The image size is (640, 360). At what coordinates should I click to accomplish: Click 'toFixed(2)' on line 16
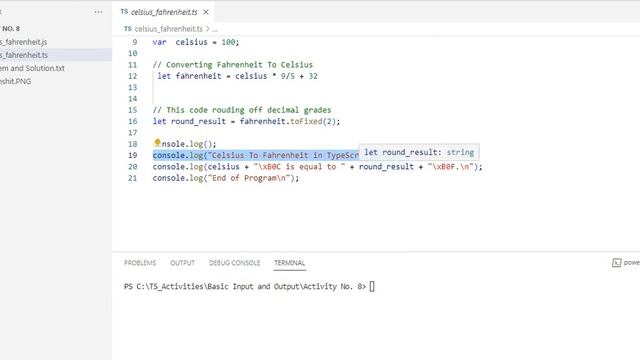click(313, 122)
